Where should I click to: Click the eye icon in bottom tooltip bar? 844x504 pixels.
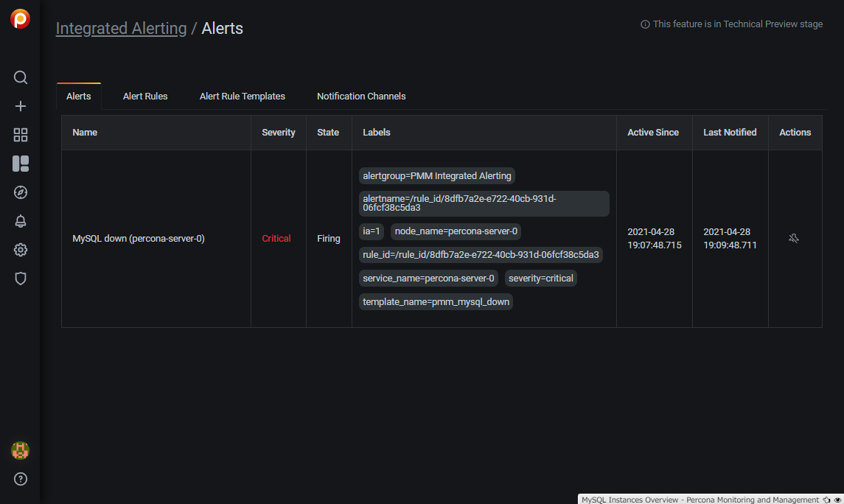point(837,500)
